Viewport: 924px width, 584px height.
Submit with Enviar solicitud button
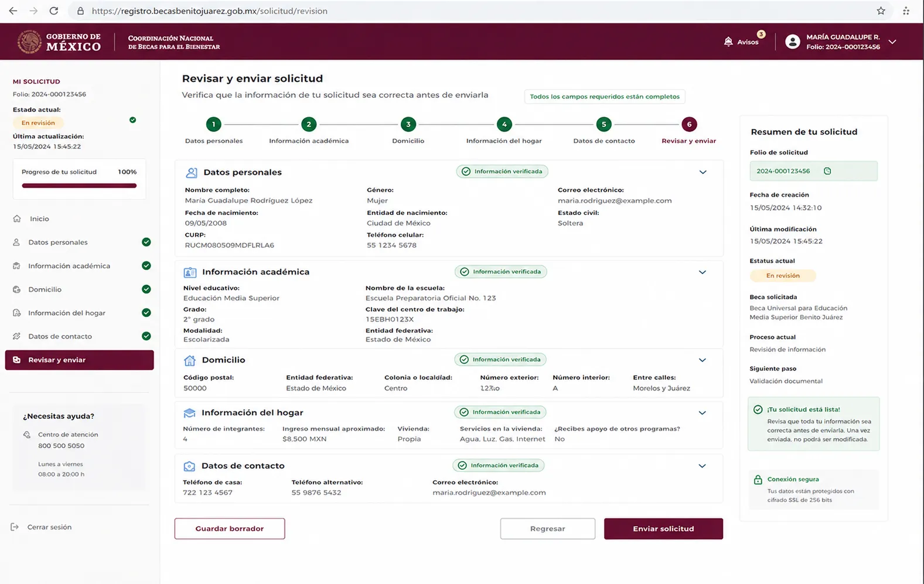663,528
